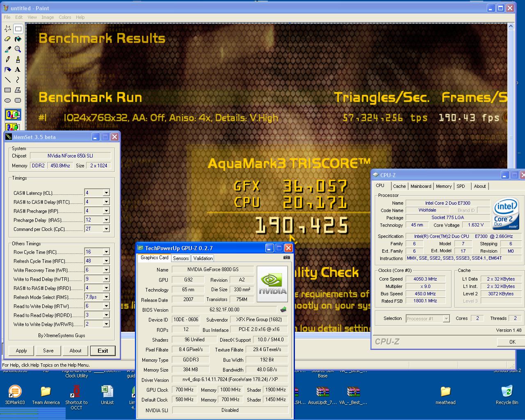Select the Pick Color eyedropper tool
Screen dimensions: 525x420
click(x=8, y=49)
